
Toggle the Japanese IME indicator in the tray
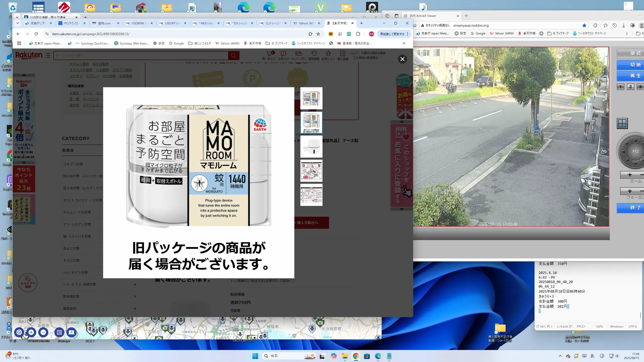click(x=592, y=356)
